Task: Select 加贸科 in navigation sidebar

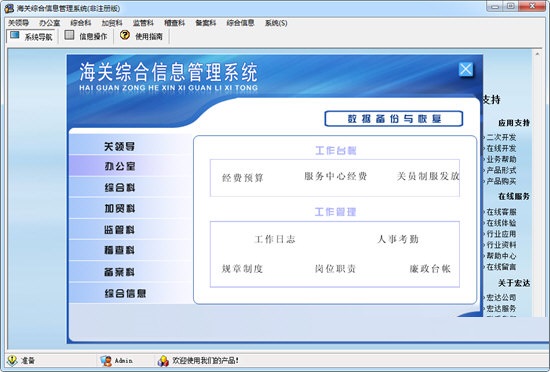Action: (120, 208)
